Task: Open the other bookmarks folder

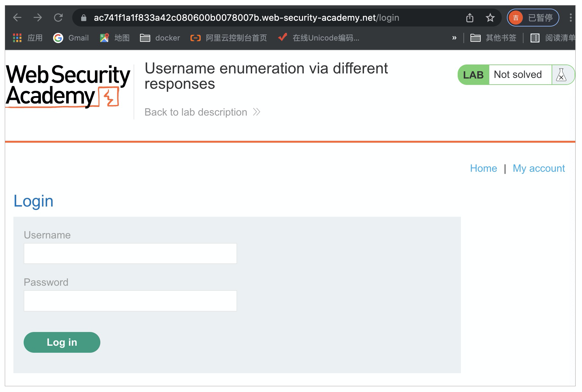Action: [493, 38]
